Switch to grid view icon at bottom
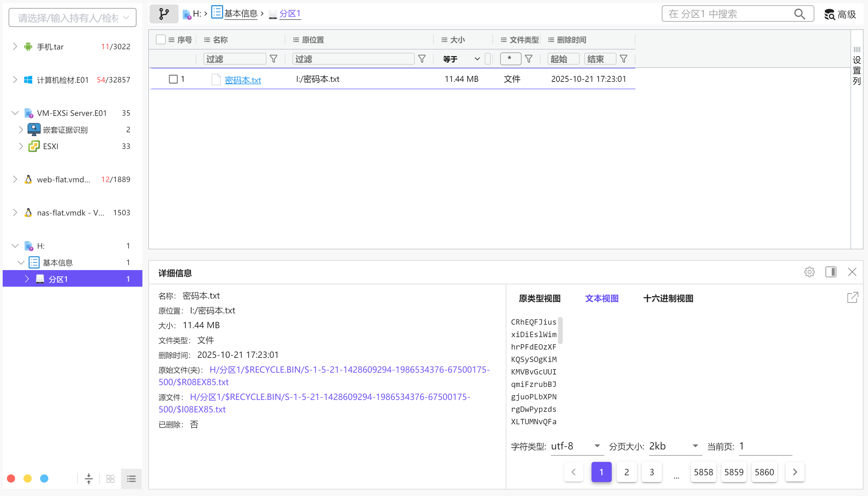Viewport: 868px width, 496px height. (110, 479)
